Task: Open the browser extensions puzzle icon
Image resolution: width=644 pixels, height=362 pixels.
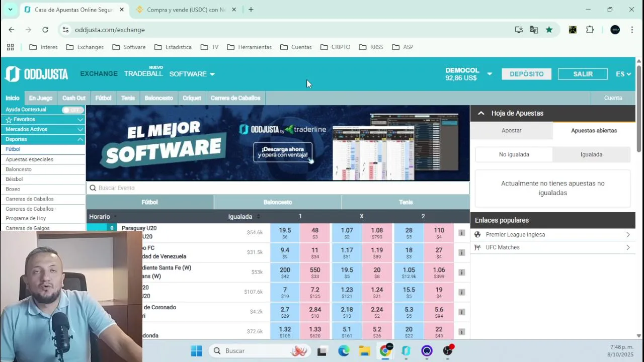Action: click(x=590, y=30)
